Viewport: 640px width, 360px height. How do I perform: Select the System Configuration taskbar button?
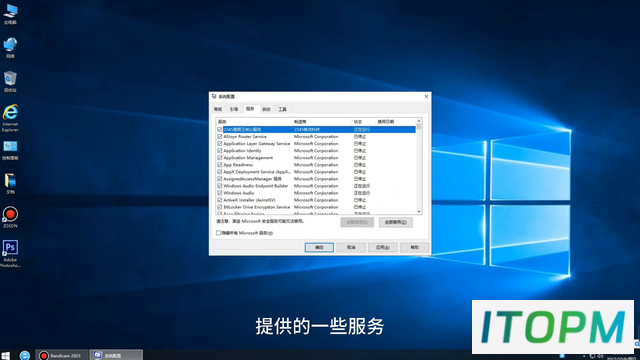click(116, 355)
